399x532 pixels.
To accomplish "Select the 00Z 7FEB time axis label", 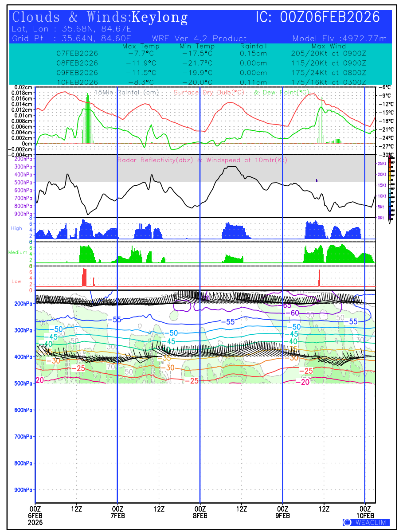I will pyautogui.click(x=117, y=512).
